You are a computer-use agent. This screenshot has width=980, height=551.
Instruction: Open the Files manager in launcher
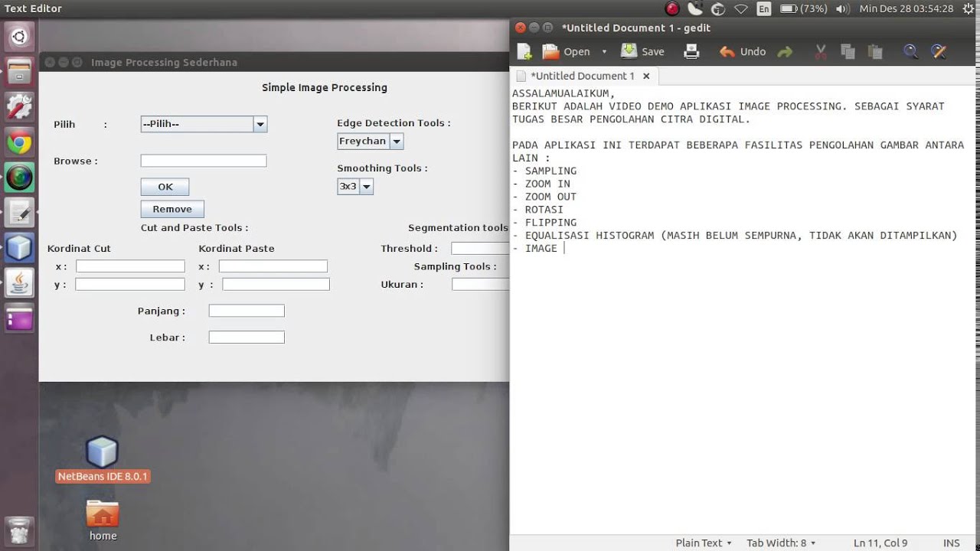[19, 72]
